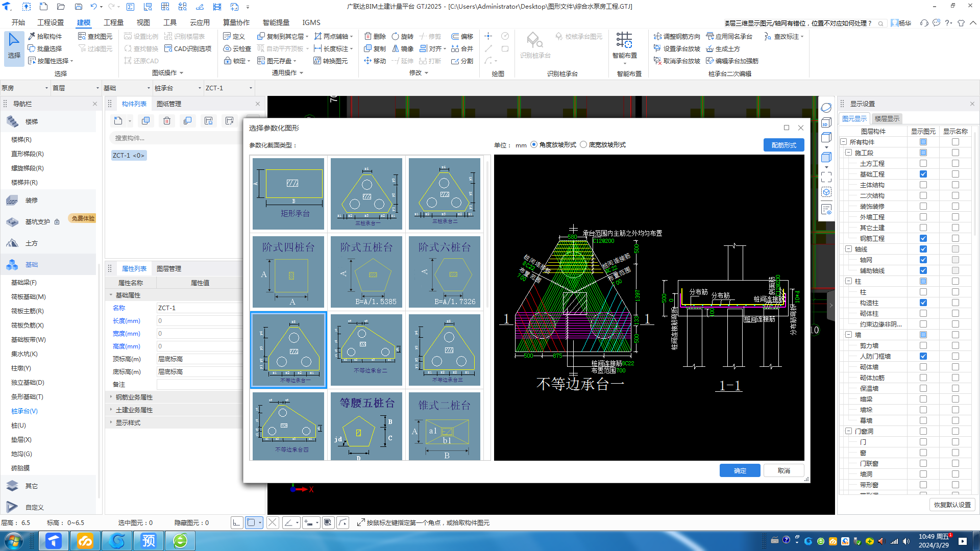Screen dimensions: 980x551
Task: Click 调整钢筋方向
Action: (677, 36)
